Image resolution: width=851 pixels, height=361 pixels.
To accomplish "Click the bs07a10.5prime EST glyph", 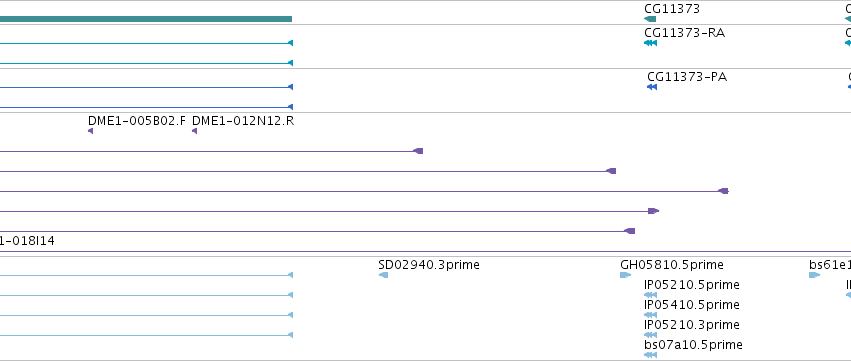I will pos(650,355).
